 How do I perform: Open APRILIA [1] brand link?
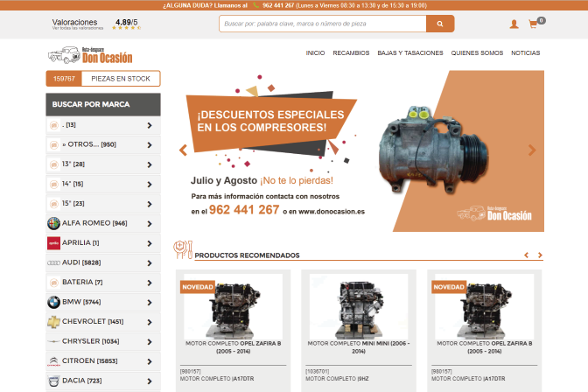80,242
